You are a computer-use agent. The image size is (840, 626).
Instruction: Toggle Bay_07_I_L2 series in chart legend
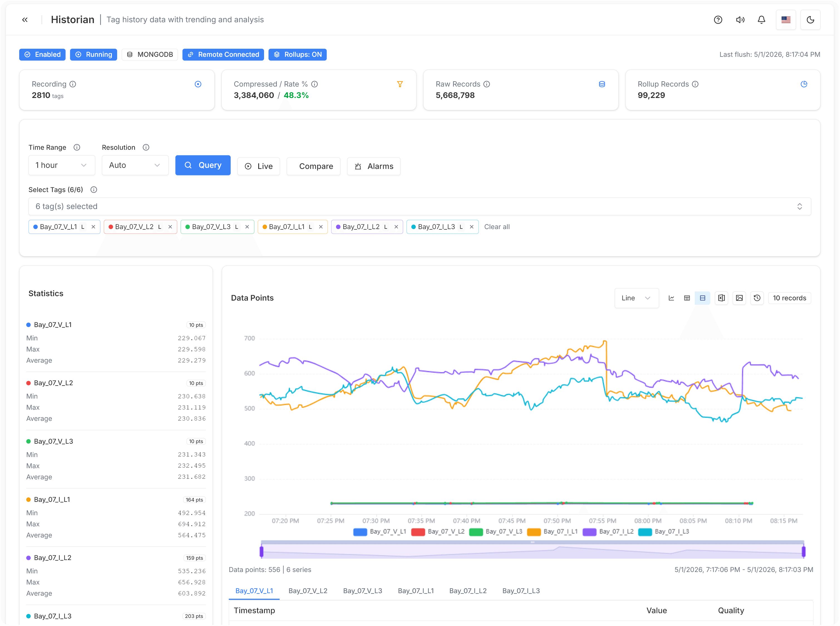608,532
